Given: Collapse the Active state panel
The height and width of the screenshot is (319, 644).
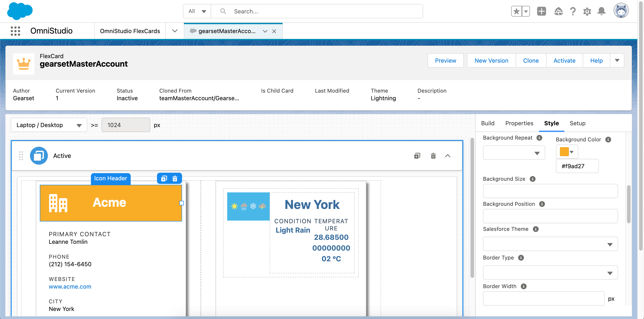Looking at the screenshot, I should click(447, 156).
